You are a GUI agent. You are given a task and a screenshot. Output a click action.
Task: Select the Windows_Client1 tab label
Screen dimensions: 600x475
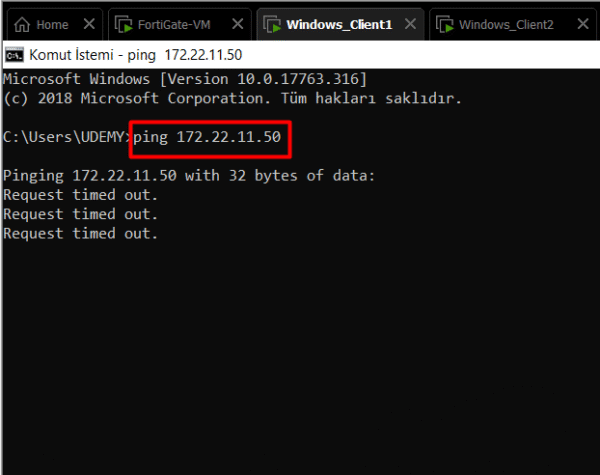(x=337, y=23)
